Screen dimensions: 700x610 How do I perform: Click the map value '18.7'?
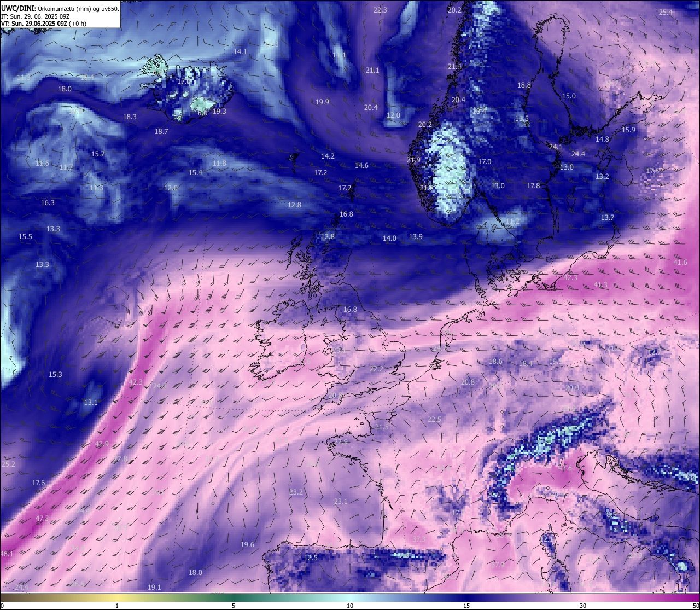(x=161, y=131)
